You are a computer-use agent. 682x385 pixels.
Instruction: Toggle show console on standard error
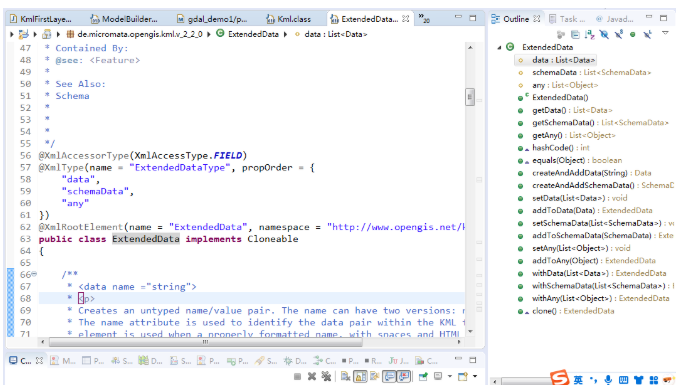(404, 377)
